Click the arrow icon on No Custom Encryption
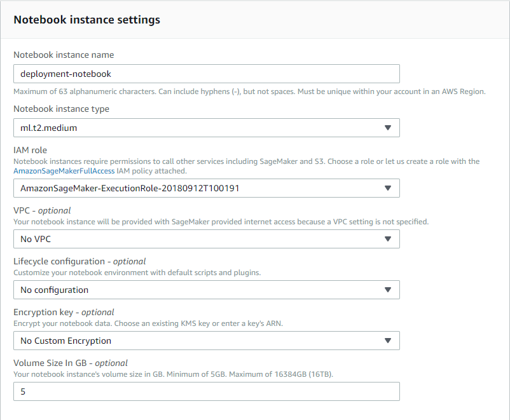 pyautogui.click(x=388, y=341)
